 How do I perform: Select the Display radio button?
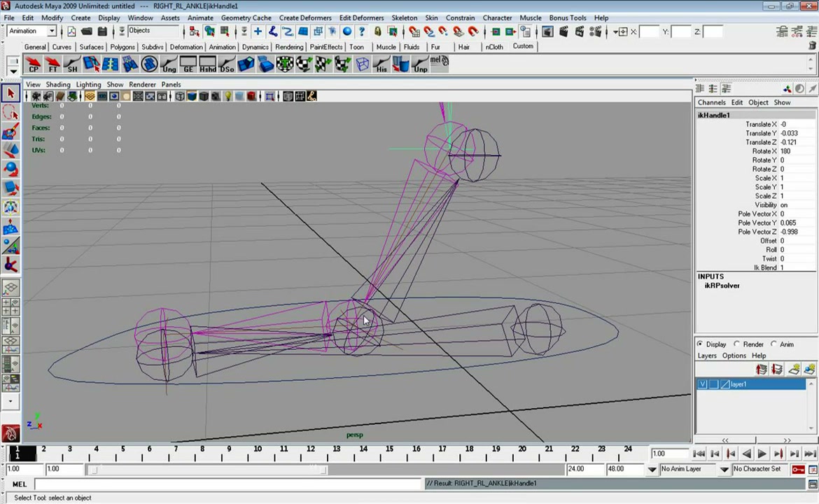click(700, 344)
